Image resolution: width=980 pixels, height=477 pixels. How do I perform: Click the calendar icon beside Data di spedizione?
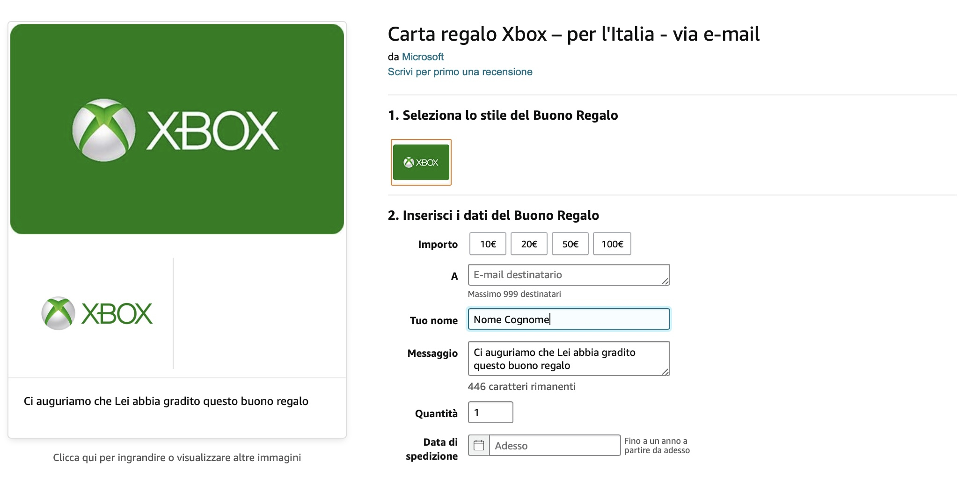click(478, 445)
